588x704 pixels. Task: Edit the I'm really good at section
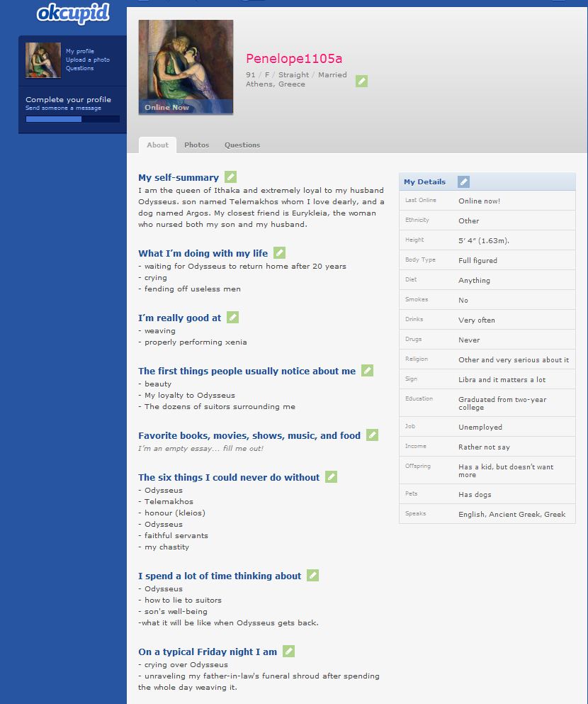click(232, 318)
